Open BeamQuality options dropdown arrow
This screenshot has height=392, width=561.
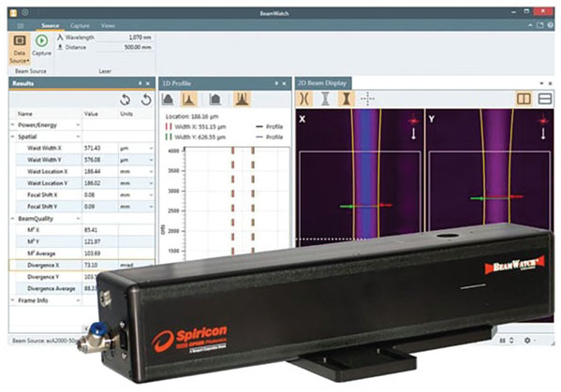click(x=78, y=218)
